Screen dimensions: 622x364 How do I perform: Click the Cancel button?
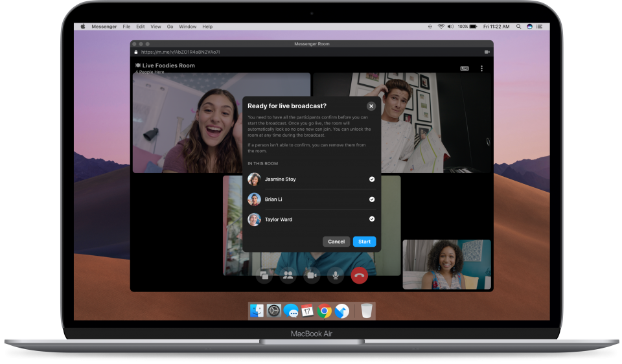pos(336,242)
